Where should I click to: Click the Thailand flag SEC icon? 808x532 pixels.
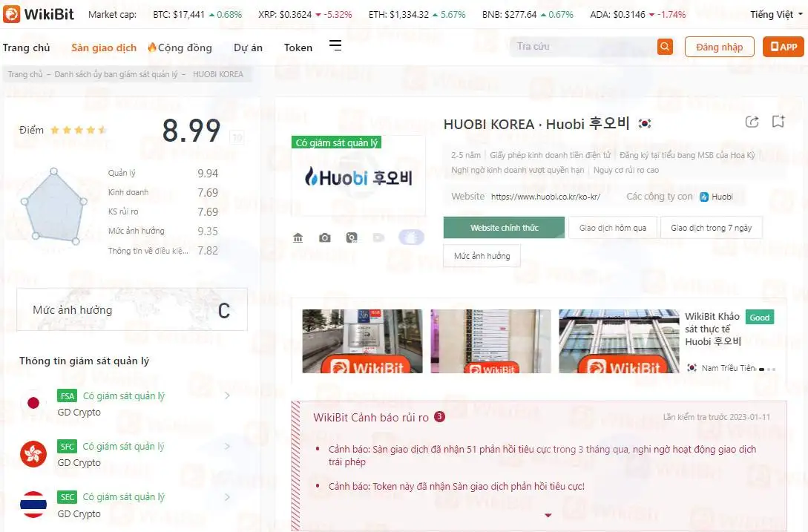coord(33,504)
